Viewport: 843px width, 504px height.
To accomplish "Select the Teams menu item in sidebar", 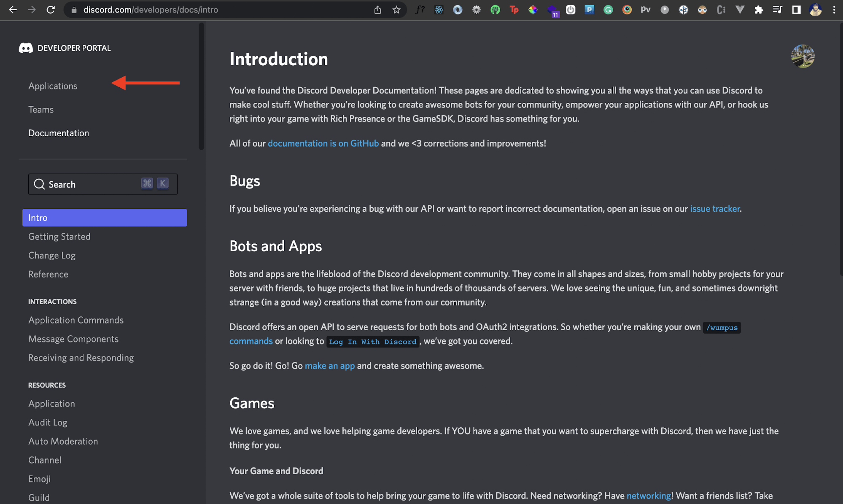I will click(x=41, y=109).
